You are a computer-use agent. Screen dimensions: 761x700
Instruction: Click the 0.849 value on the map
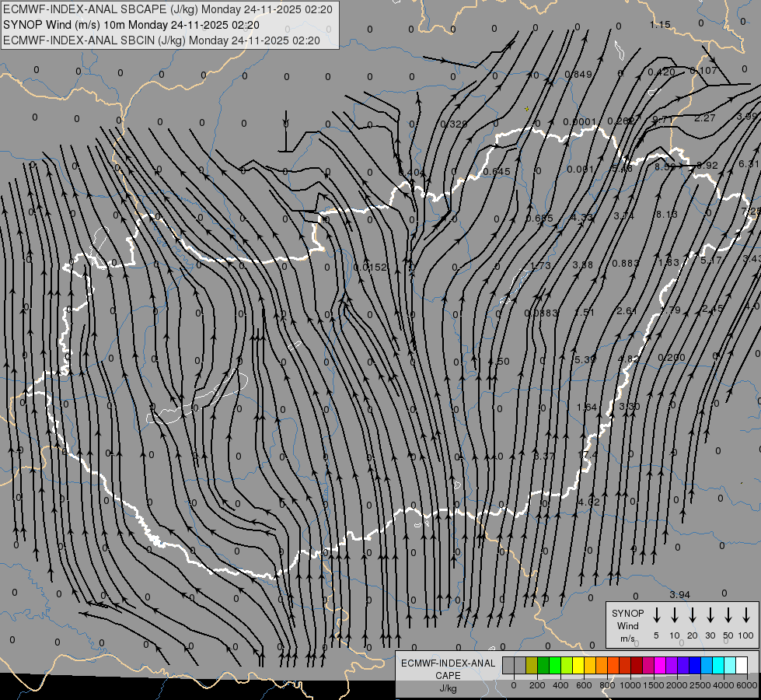578,75
